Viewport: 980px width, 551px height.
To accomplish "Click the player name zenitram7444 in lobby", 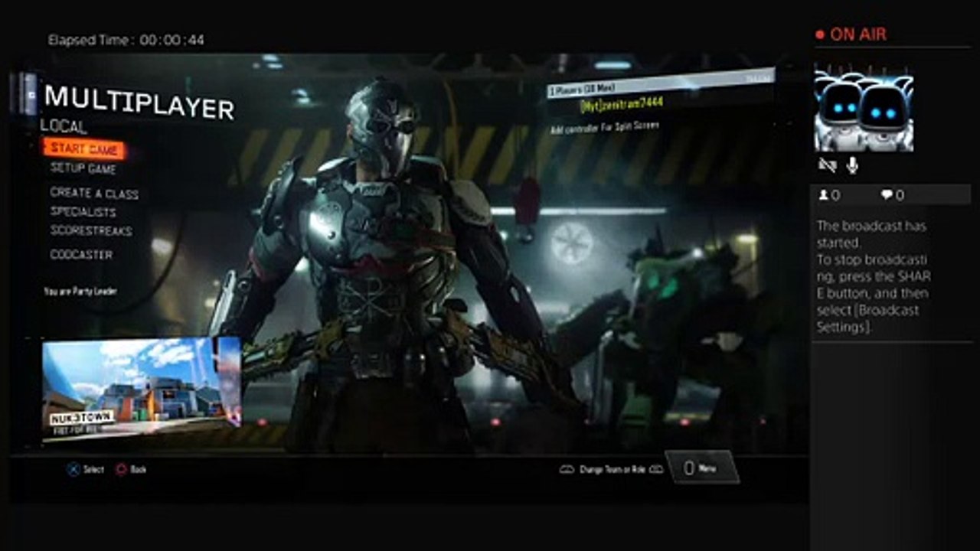I will click(x=621, y=103).
